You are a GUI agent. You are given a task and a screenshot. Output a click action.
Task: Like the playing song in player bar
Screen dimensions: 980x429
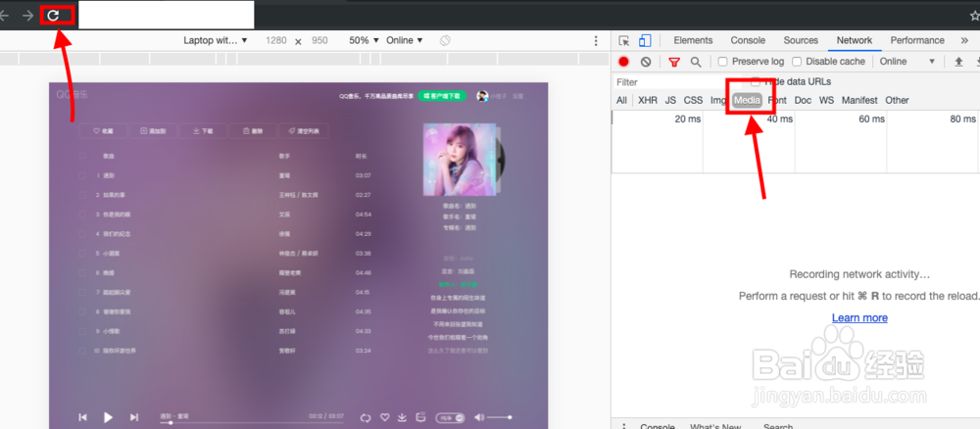(x=385, y=417)
